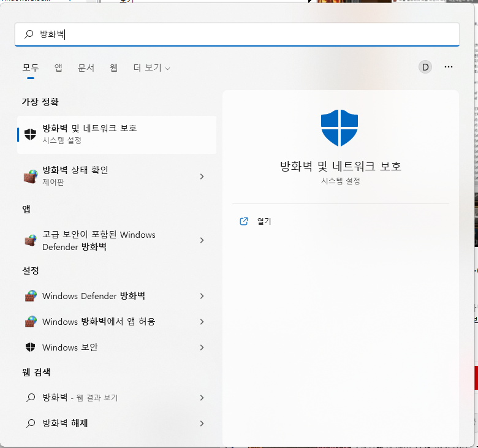The width and height of the screenshot is (478, 448).
Task: Open the three-dot options menu
Action: click(x=449, y=67)
